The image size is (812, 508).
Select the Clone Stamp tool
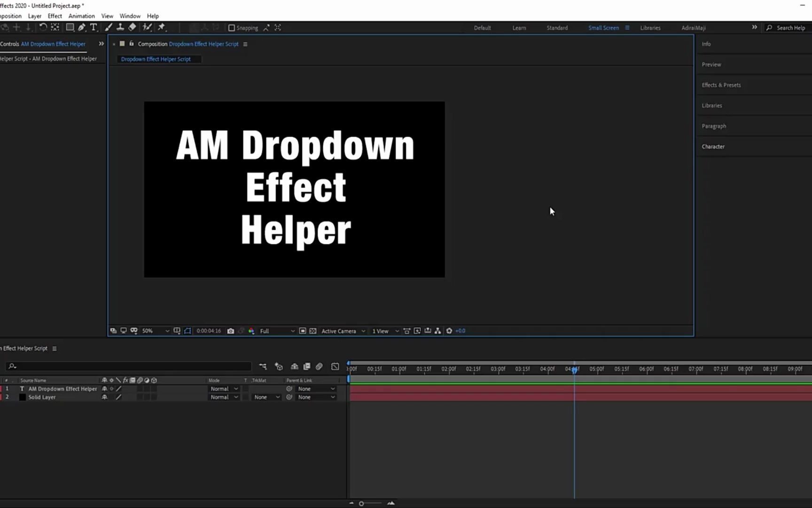[120, 27]
